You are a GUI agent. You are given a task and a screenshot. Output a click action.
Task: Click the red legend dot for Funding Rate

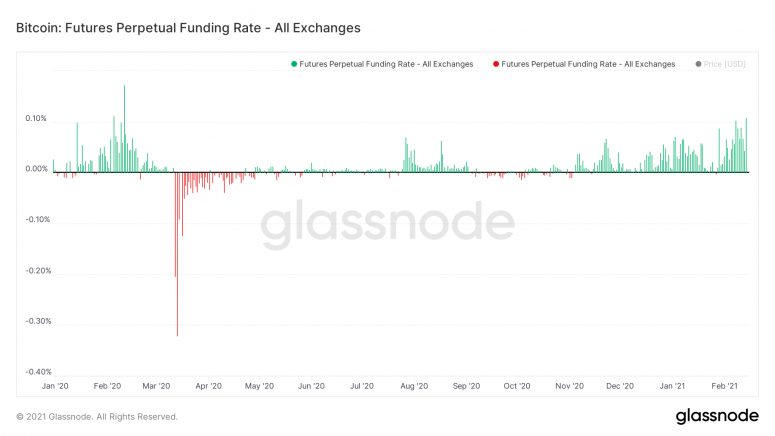tap(496, 64)
